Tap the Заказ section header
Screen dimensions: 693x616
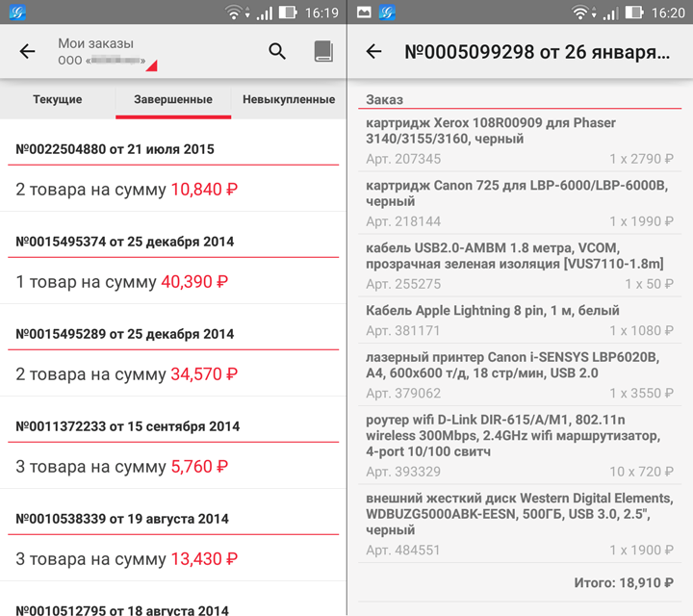(384, 99)
